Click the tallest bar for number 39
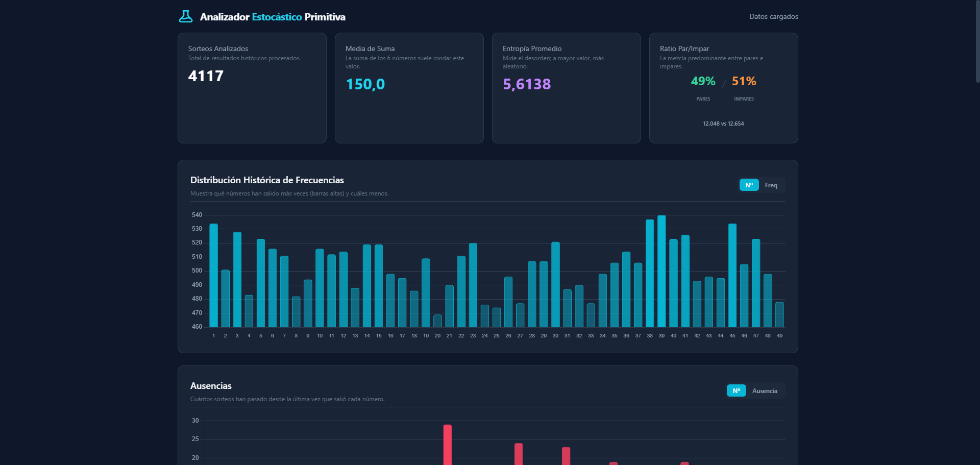Viewport: 980px width, 465px height. 661,271
